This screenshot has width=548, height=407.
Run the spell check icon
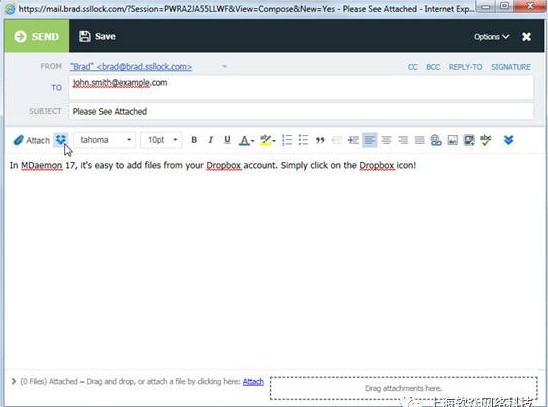point(486,140)
